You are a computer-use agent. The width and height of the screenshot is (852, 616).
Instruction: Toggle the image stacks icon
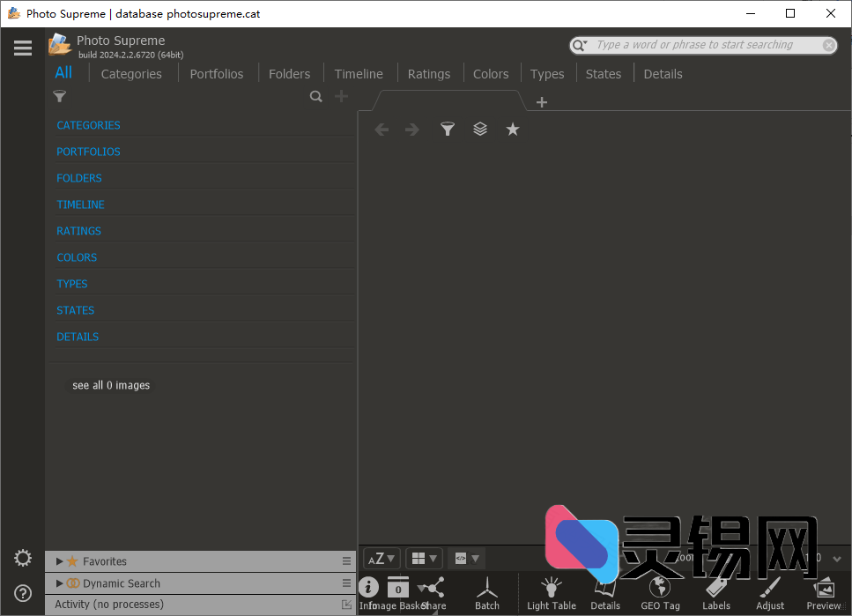point(479,129)
